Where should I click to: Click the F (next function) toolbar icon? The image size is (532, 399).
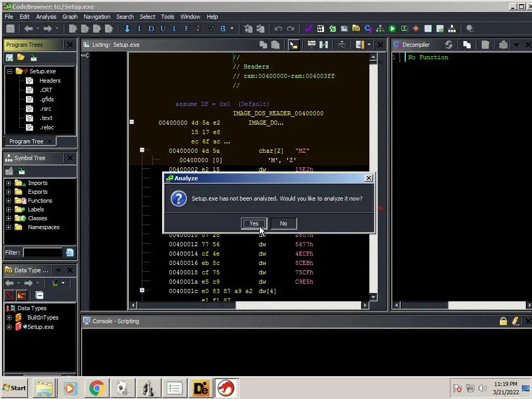click(187, 29)
